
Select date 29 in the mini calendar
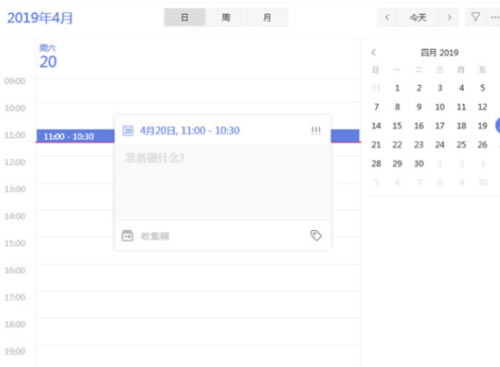tap(397, 164)
